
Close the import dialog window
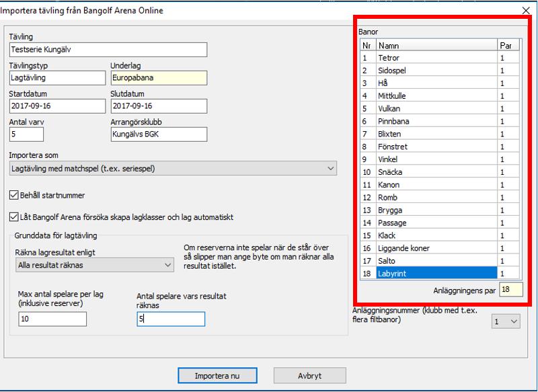click(526, 11)
